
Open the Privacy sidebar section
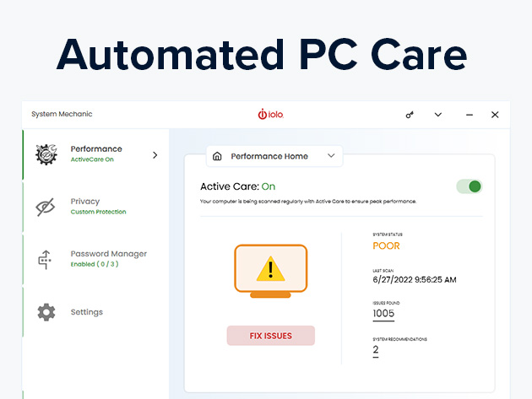[x=96, y=207]
